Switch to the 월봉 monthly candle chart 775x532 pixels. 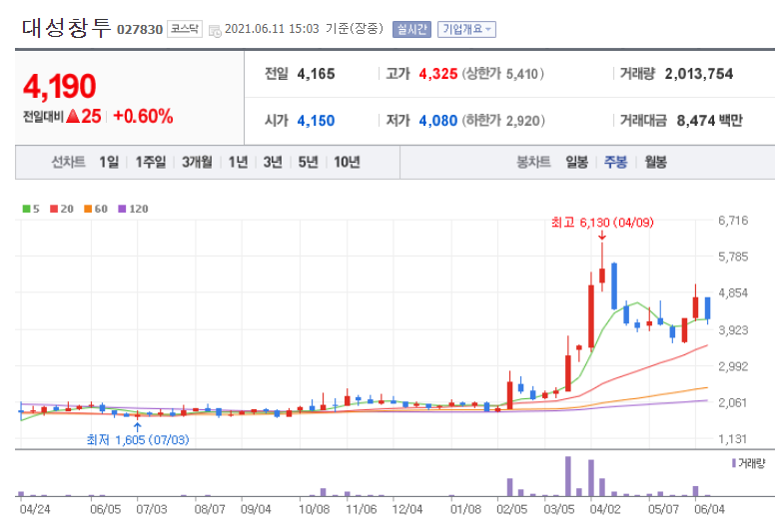point(655,162)
